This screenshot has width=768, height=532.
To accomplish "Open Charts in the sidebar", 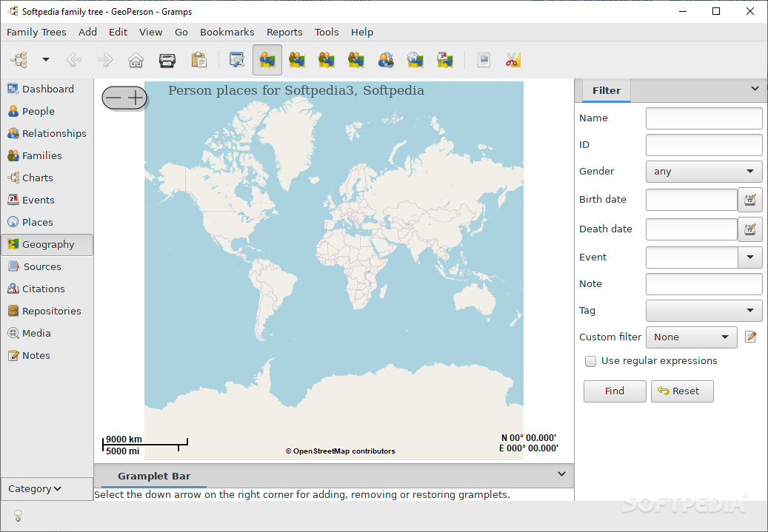I will click(47, 178).
